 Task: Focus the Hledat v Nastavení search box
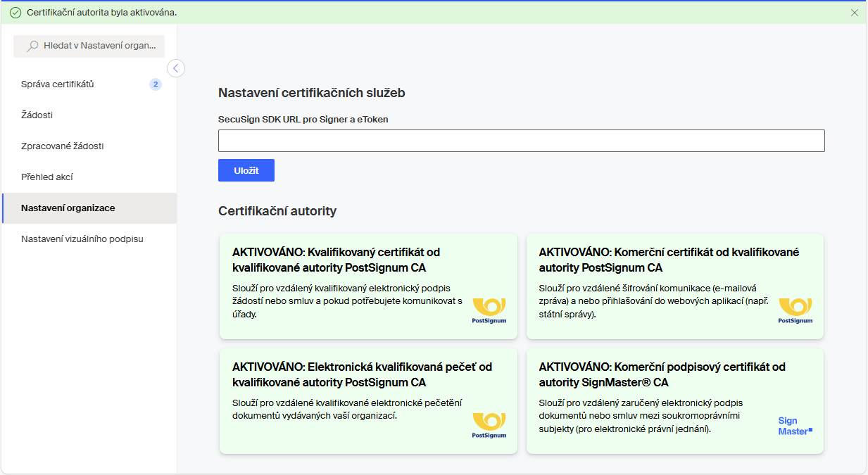click(89, 46)
